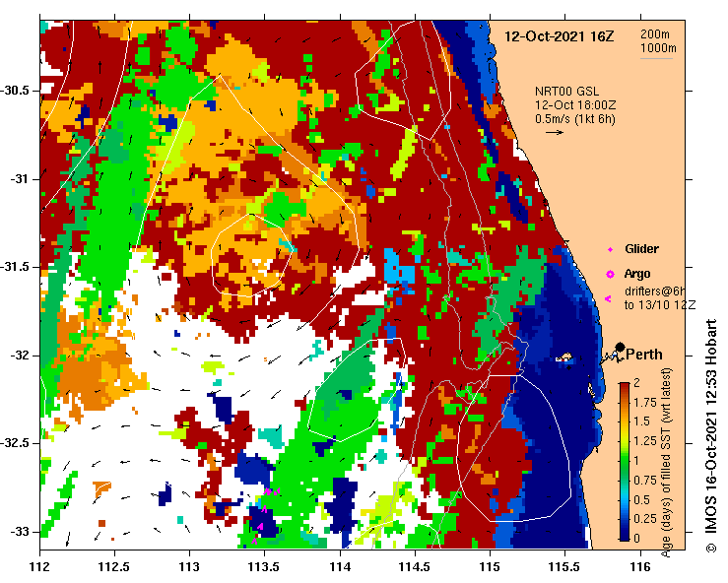Screen dimensions: 728x583
Task: Click the velocity scale reference arrow
Action: coord(555,133)
